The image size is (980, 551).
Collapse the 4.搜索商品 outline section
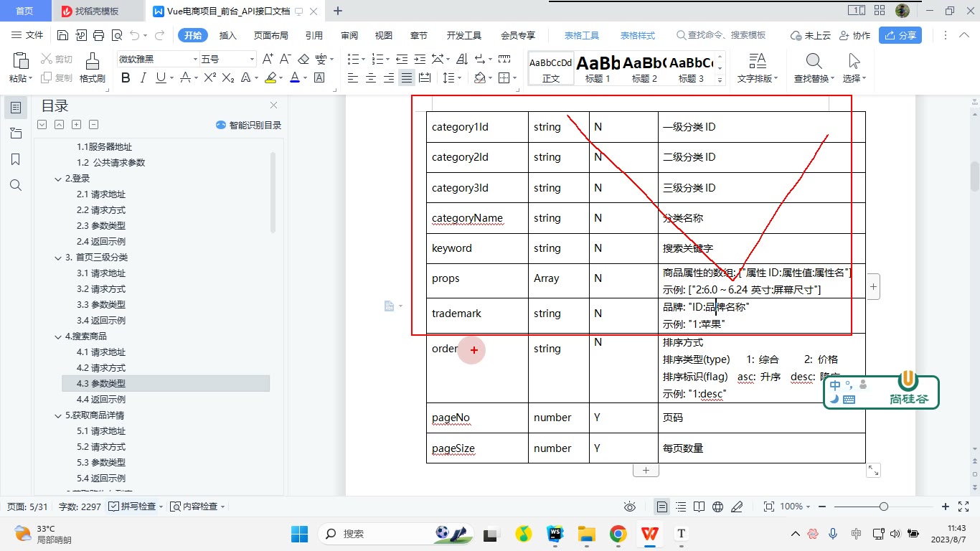tap(59, 336)
